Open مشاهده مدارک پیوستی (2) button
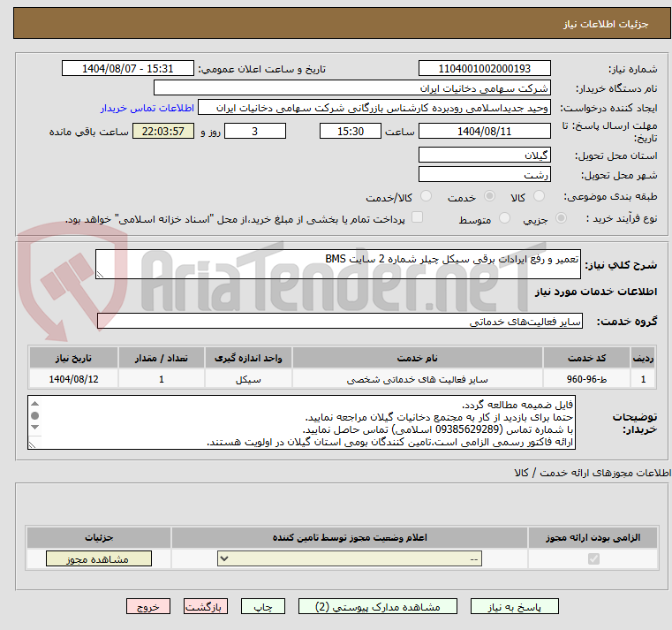Screen dimensions: 672x630 [x=378, y=606]
